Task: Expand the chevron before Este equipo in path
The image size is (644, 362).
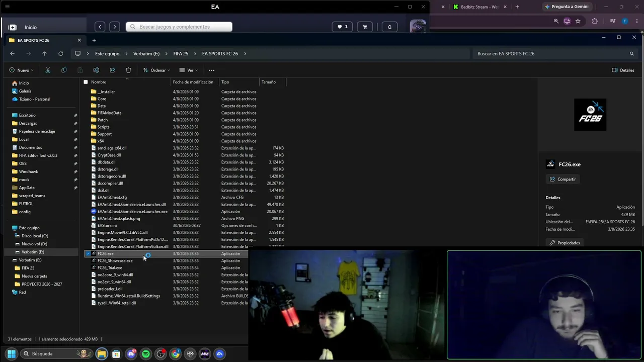Action: coord(88,54)
